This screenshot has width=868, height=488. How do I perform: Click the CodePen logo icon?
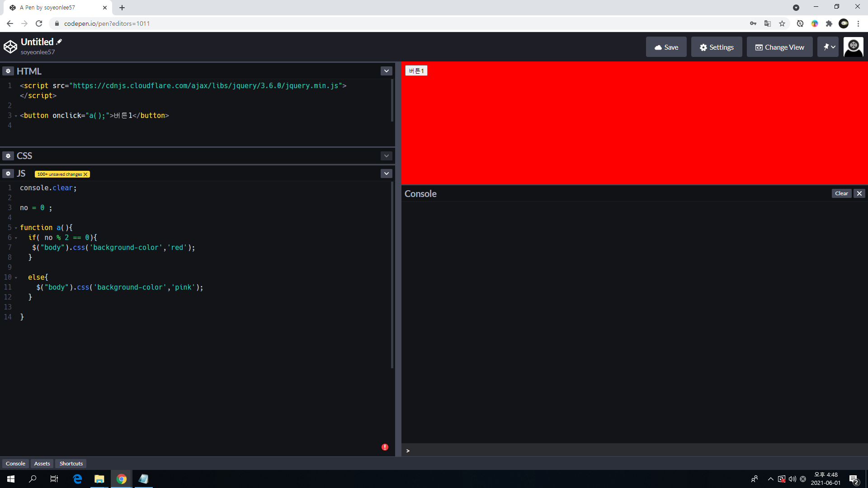10,47
